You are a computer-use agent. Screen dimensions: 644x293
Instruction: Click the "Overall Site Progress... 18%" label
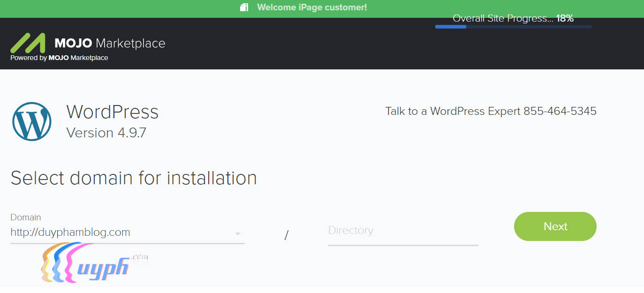click(513, 19)
